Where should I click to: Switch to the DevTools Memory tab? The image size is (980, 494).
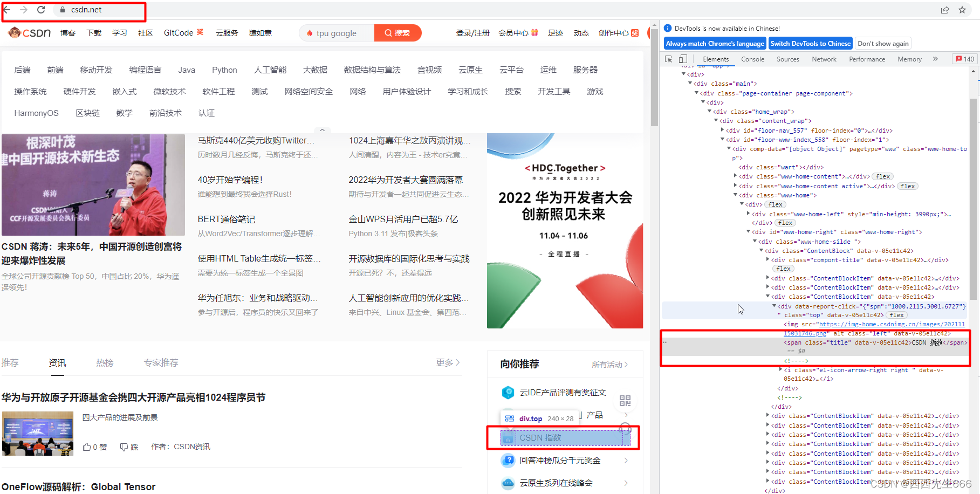coord(909,59)
